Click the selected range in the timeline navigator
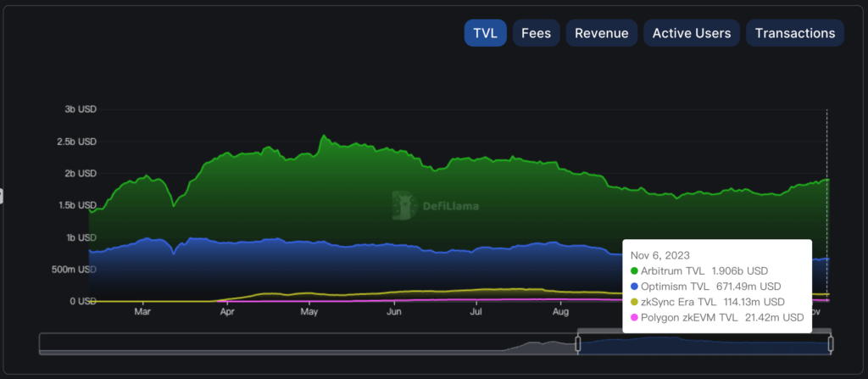 pos(704,344)
